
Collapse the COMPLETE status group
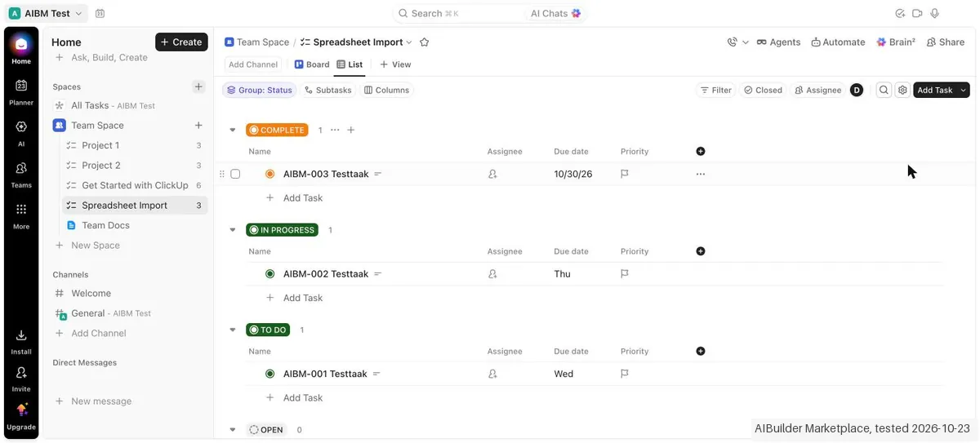(x=233, y=130)
